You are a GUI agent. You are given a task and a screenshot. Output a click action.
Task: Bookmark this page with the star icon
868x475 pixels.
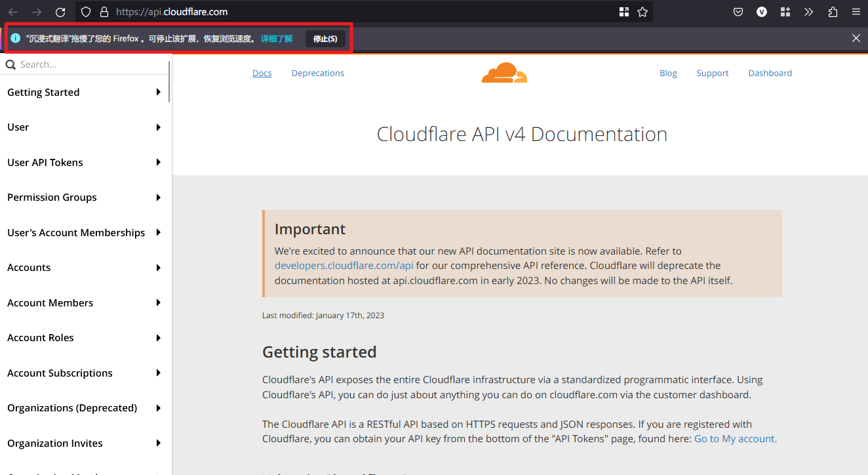coord(642,12)
